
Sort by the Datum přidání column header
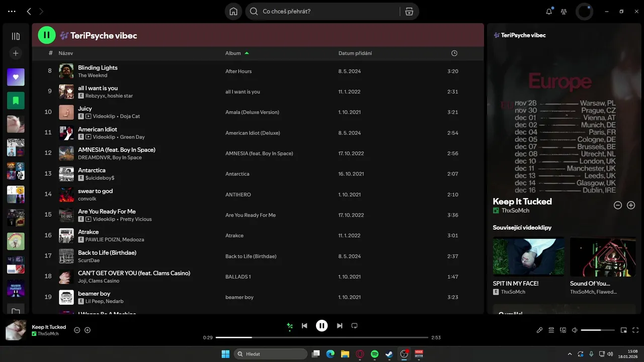(x=355, y=53)
